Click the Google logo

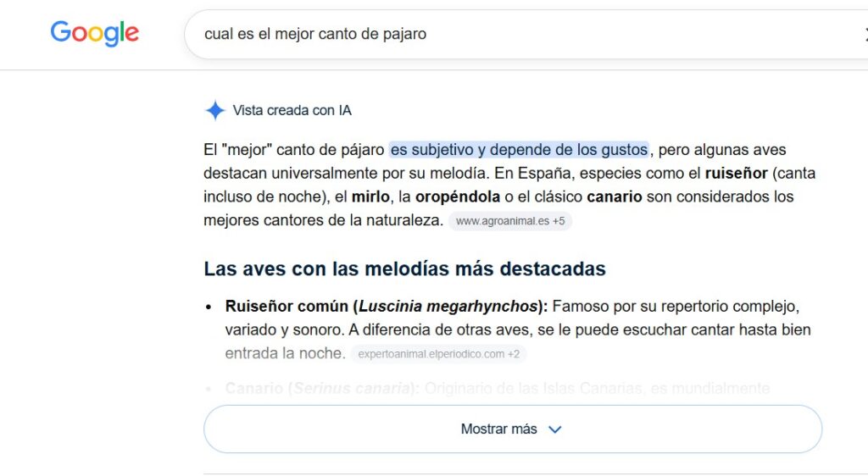tap(95, 34)
